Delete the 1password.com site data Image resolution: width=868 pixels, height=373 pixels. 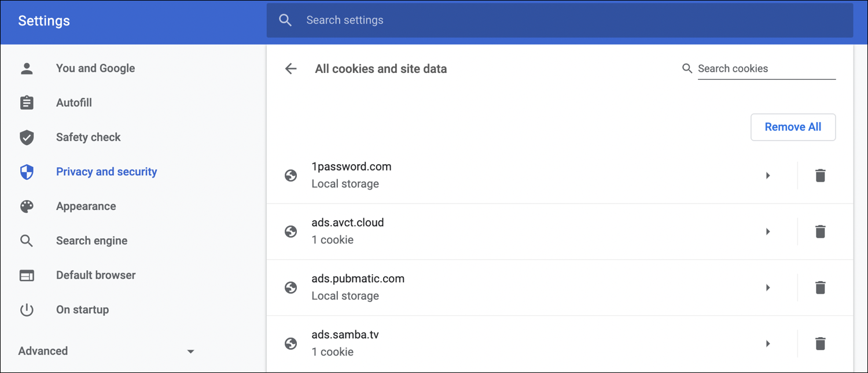tap(820, 175)
